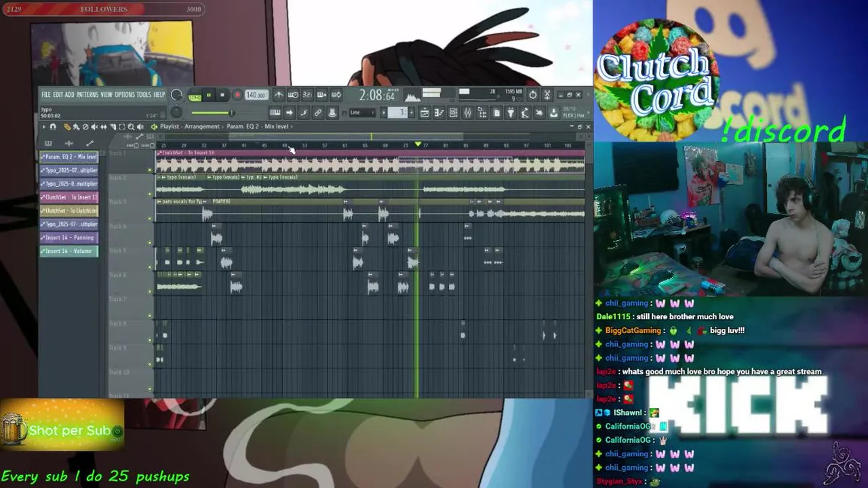Click the master volume knob
The height and width of the screenshot is (488, 868).
176,95
